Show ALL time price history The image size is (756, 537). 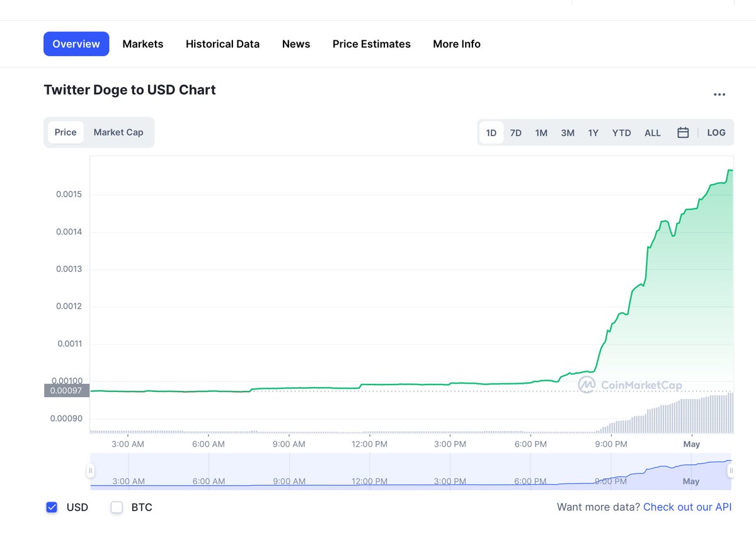tap(653, 132)
